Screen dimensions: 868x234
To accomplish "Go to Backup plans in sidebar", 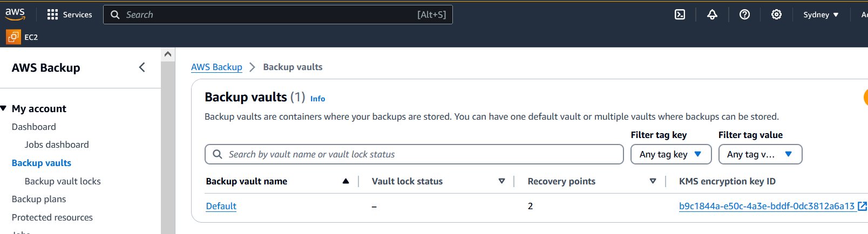I will tap(39, 199).
